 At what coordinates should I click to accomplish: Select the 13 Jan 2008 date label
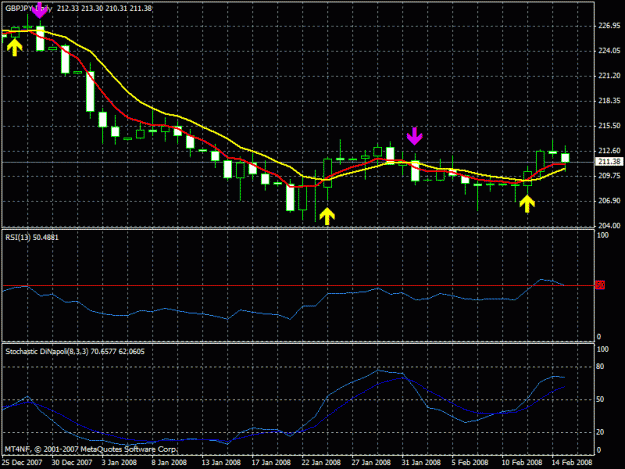point(221,462)
